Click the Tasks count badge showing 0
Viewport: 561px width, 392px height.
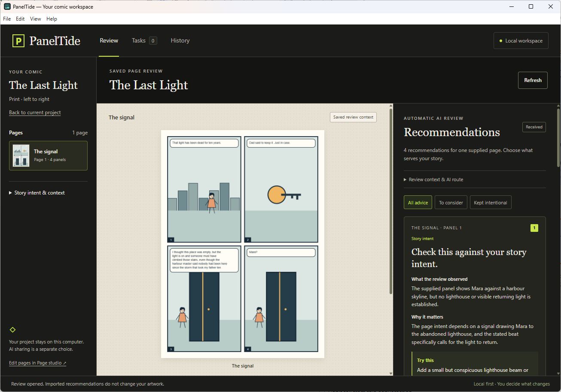pyautogui.click(x=153, y=41)
